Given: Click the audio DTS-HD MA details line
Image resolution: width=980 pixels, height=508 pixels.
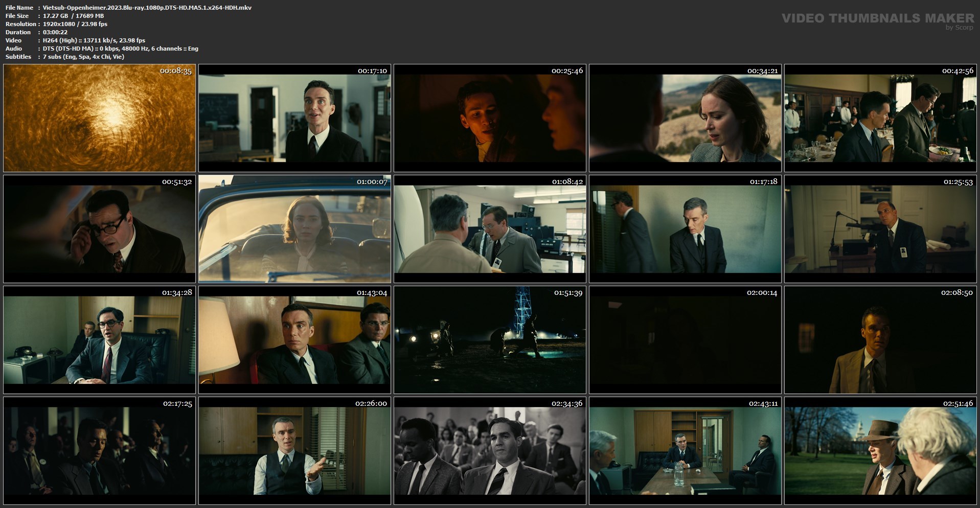Looking at the screenshot, I should click(121, 49).
